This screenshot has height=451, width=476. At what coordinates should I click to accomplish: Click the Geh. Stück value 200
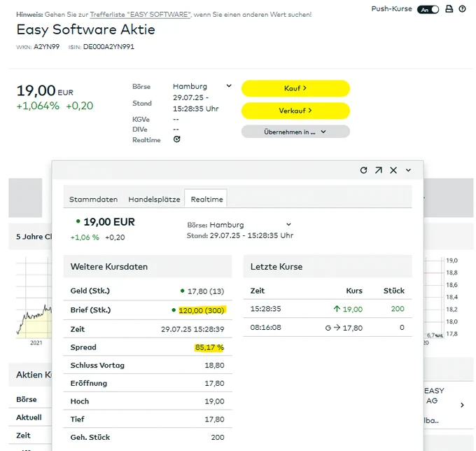[218, 437]
